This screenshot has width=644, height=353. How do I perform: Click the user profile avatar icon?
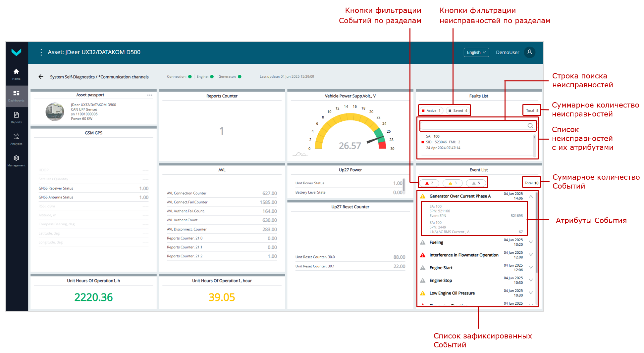click(x=530, y=52)
